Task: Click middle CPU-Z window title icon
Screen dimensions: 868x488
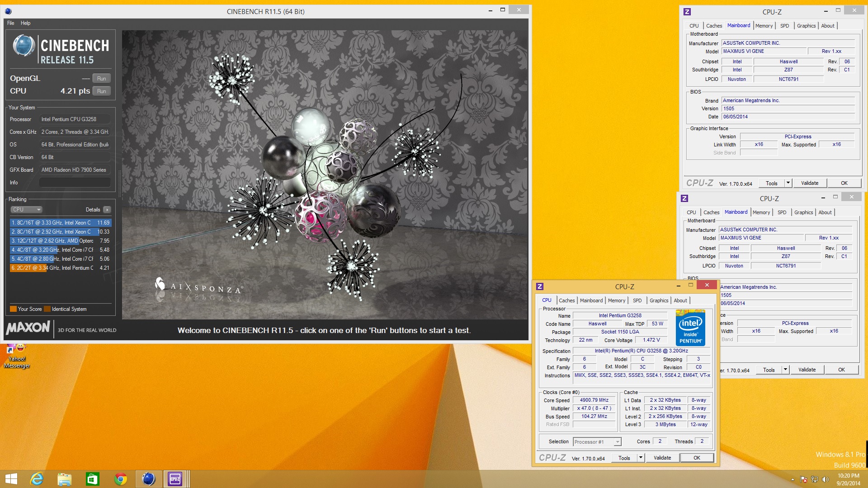Action: pos(684,198)
